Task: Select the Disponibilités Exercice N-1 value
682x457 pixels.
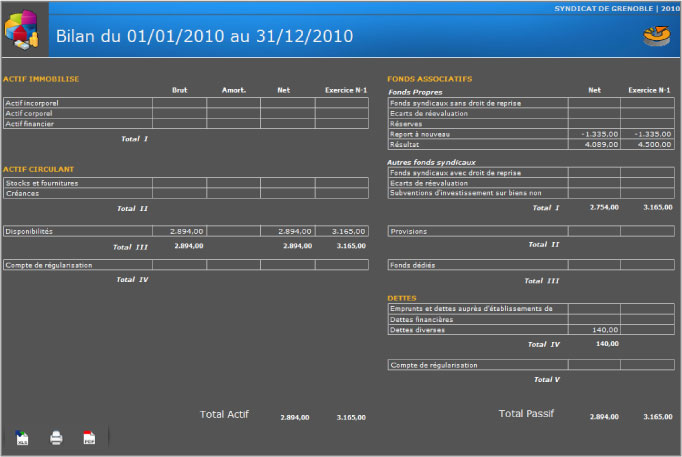Action: [x=345, y=231]
